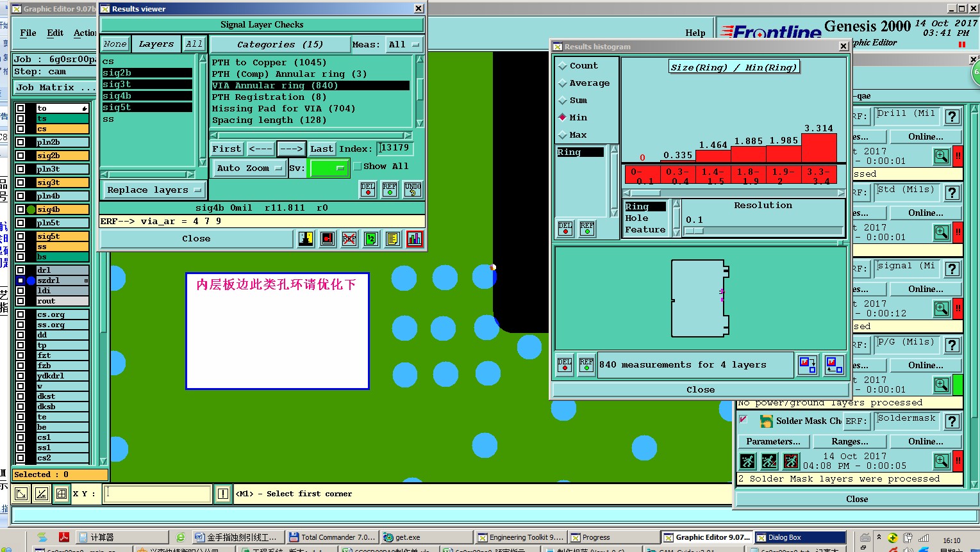The height and width of the screenshot is (552, 980).
Task: Click DEL icon beside 840 measurements text
Action: click(x=565, y=365)
